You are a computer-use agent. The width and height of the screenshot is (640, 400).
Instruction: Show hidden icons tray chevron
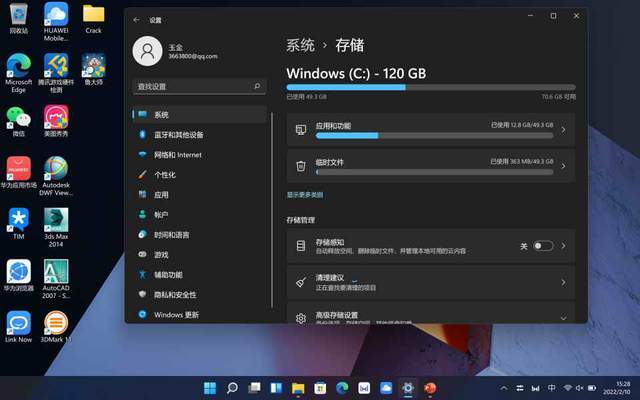[504, 388]
